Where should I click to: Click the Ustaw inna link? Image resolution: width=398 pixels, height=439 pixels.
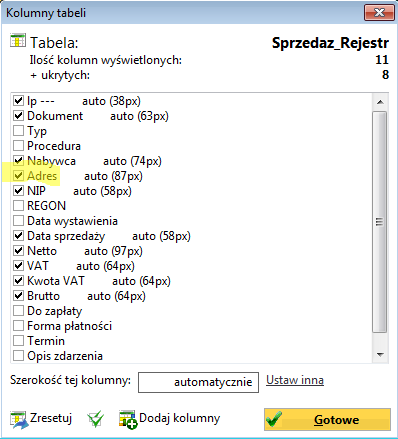(295, 380)
